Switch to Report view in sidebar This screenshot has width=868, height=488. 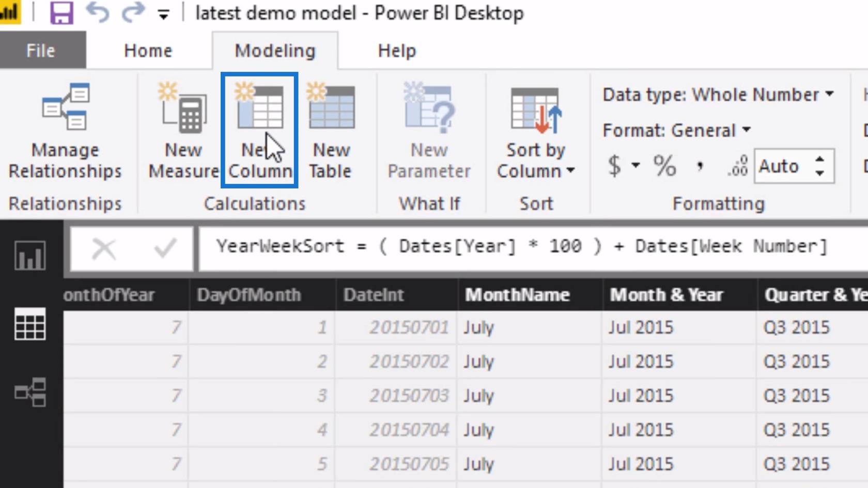[30, 256]
